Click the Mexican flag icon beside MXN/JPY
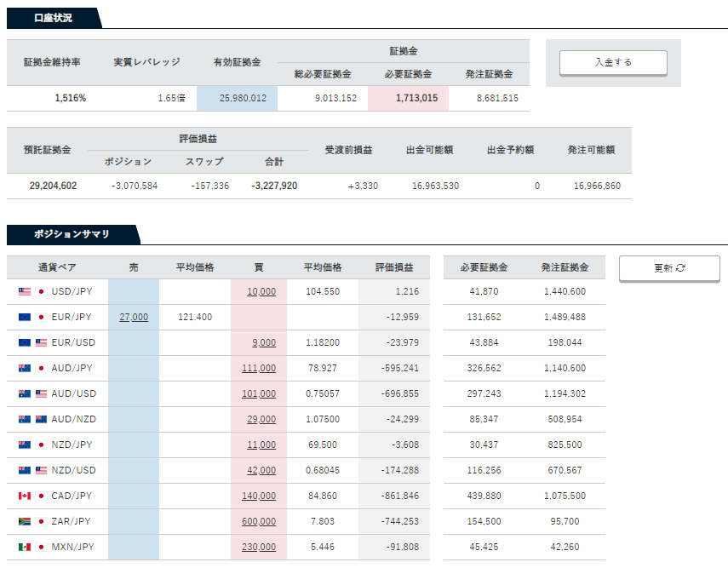 [25, 547]
